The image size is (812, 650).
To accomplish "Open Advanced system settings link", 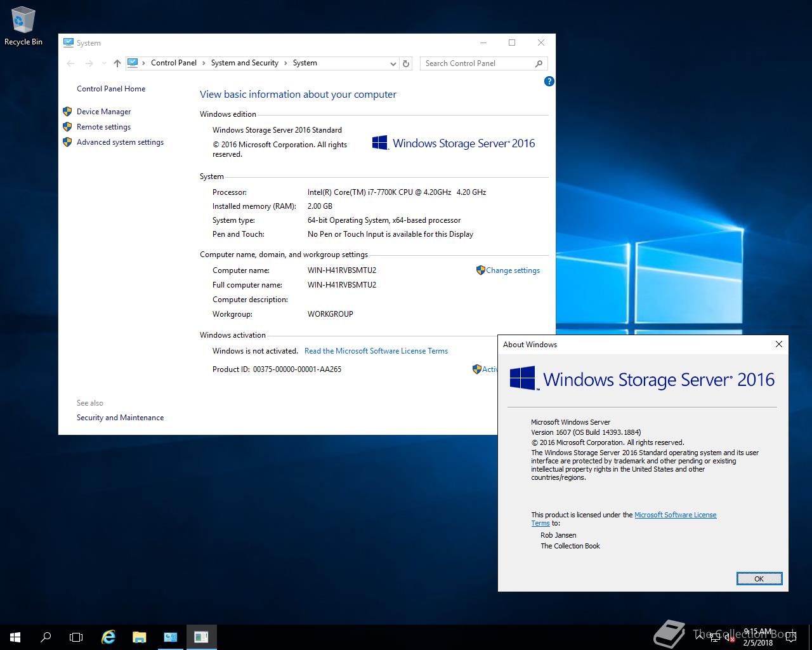I will click(120, 142).
